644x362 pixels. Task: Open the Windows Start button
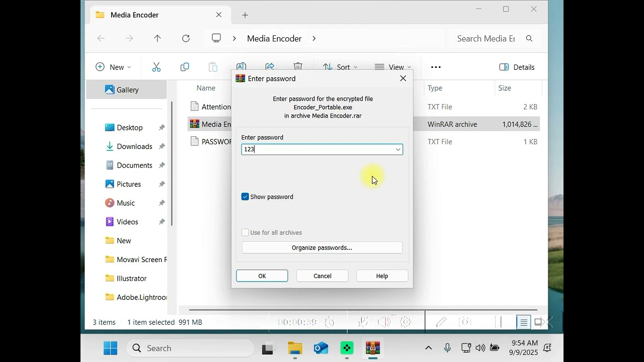tap(110, 348)
